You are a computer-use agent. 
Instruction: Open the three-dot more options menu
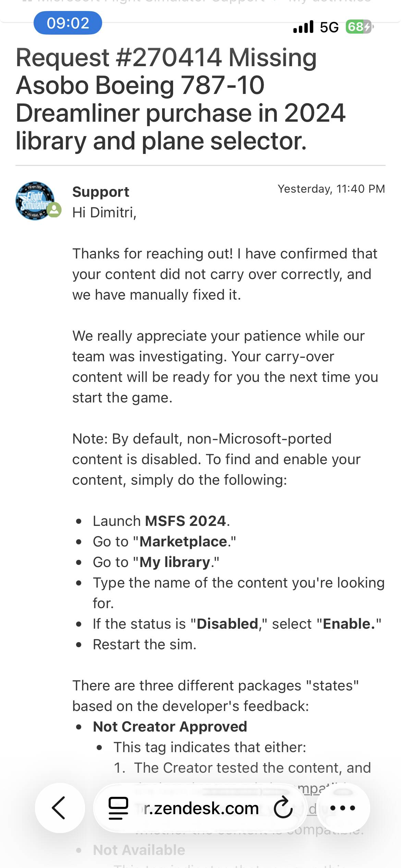pyautogui.click(x=342, y=808)
